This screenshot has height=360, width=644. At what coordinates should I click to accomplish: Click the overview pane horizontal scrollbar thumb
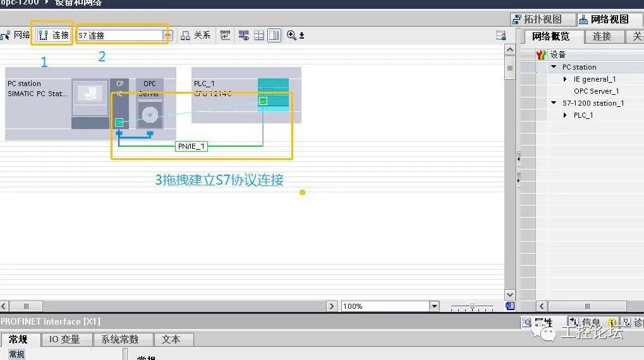tap(587, 306)
